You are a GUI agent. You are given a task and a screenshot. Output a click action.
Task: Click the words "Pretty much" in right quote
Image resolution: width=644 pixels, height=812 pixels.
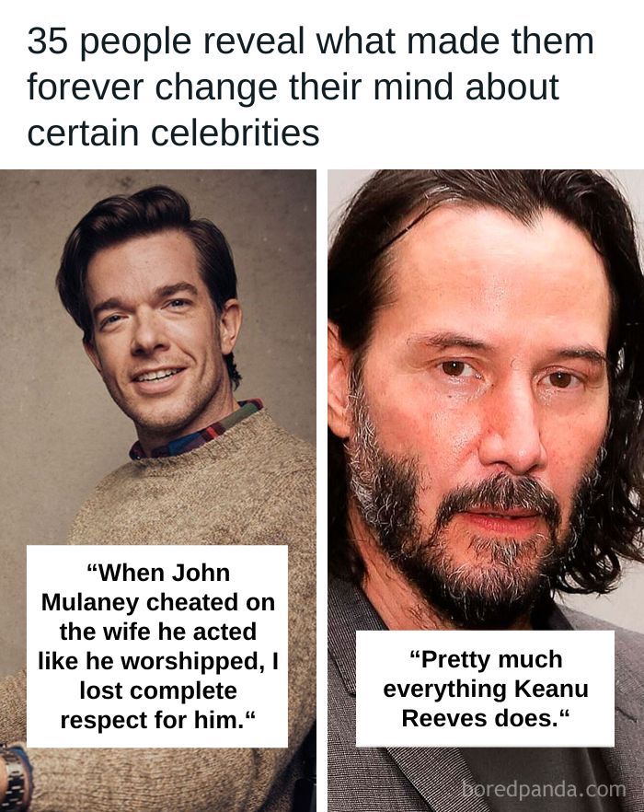coord(486,659)
